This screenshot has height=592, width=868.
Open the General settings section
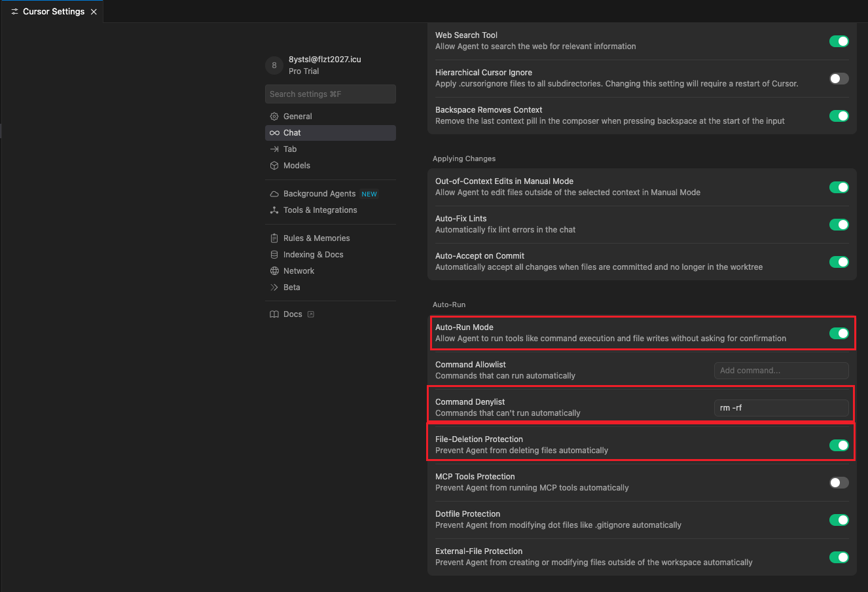click(331, 117)
